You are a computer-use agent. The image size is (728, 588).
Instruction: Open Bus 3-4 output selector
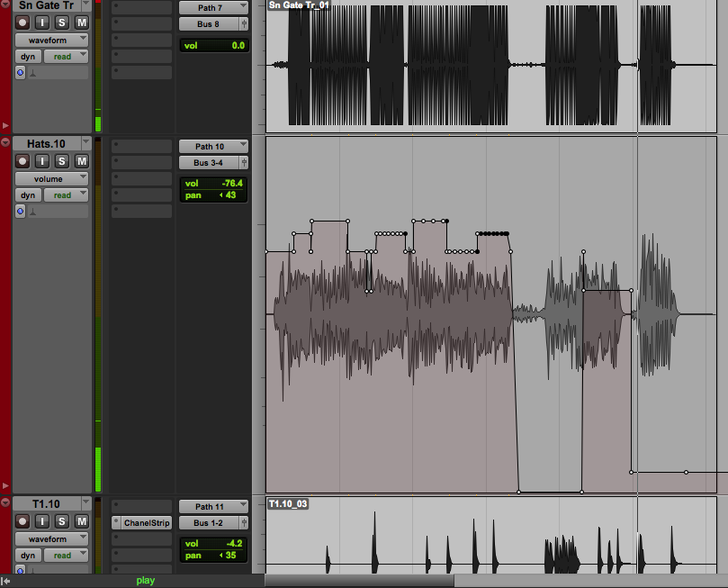(209, 163)
